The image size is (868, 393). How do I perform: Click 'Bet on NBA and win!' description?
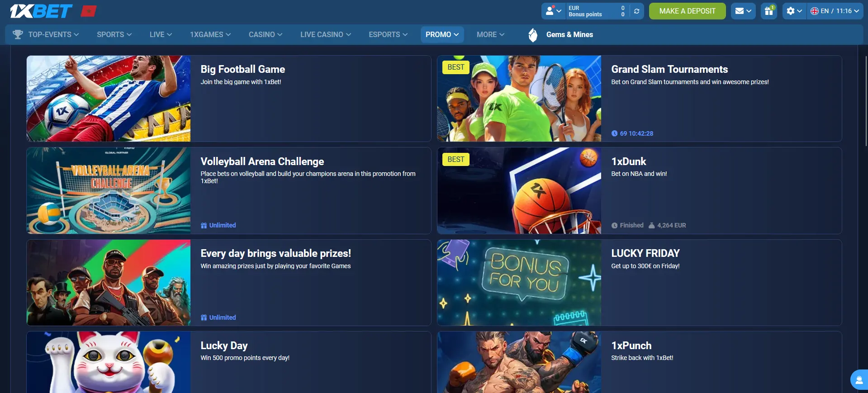pos(639,174)
